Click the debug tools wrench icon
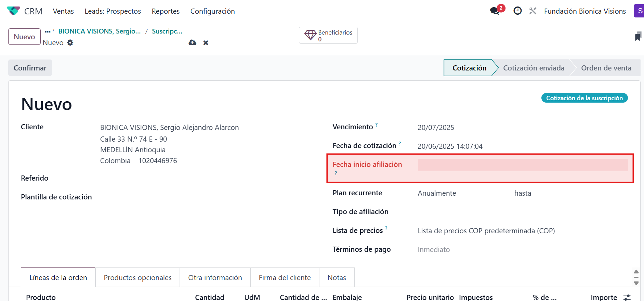The image size is (644, 301). point(533,11)
